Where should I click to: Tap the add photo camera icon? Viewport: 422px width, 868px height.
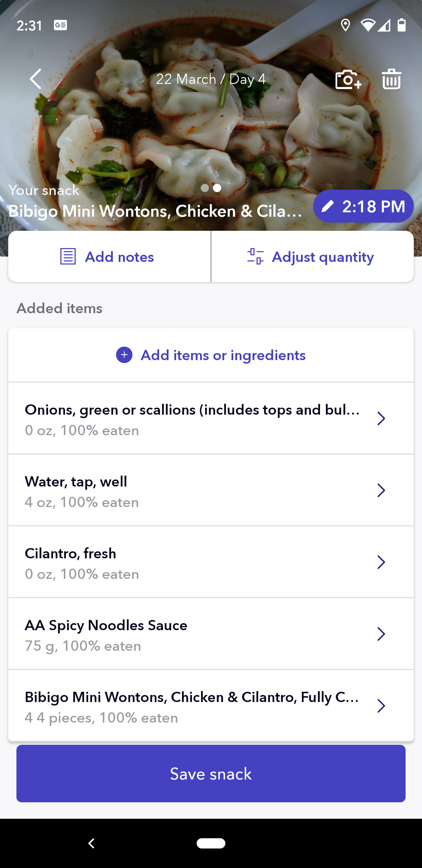[348, 79]
